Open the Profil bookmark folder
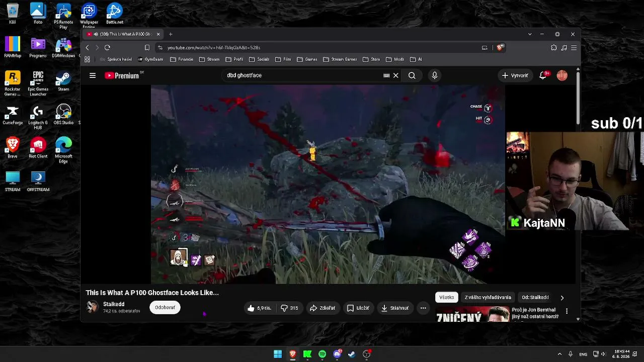 click(x=234, y=59)
